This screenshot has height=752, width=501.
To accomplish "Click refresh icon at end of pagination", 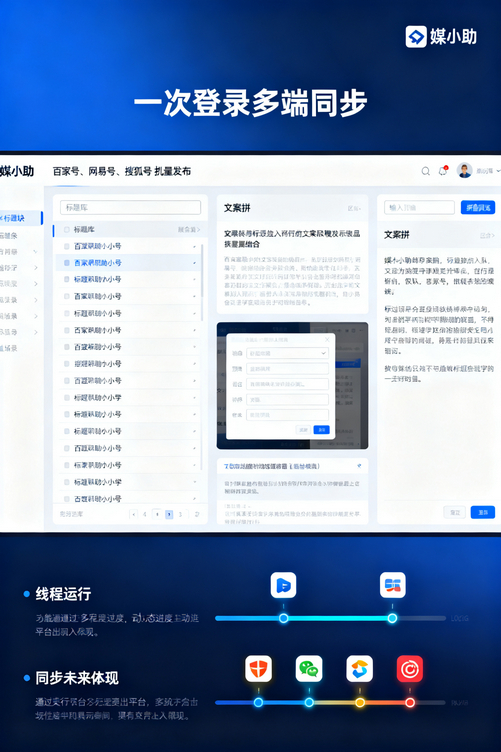I will tap(197, 514).
